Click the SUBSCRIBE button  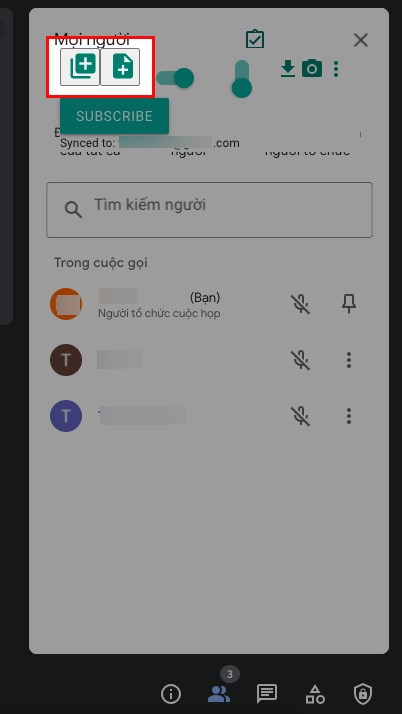coord(114,116)
